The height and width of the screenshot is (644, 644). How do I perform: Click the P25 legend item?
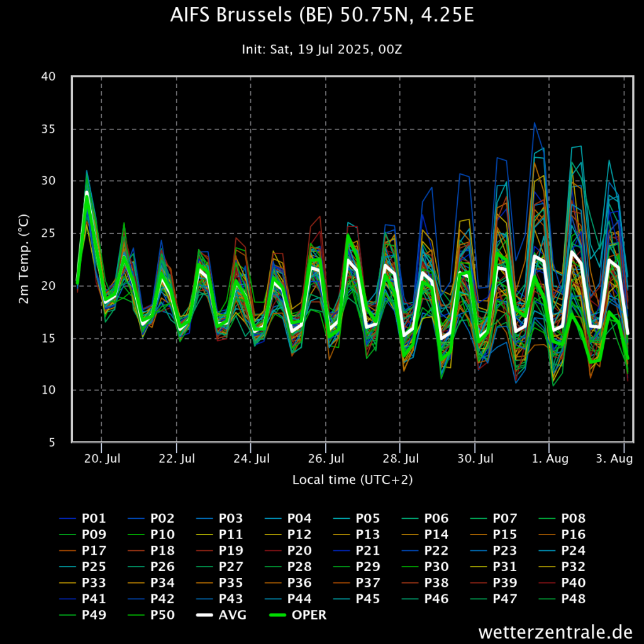[x=82, y=567]
